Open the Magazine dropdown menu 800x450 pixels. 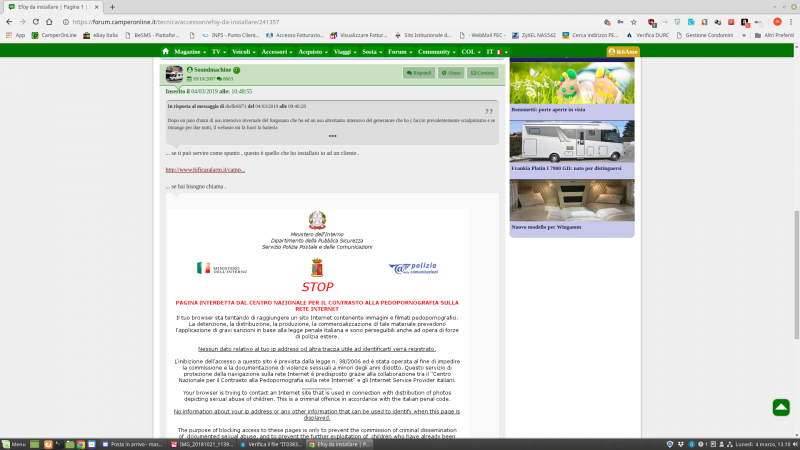point(190,52)
